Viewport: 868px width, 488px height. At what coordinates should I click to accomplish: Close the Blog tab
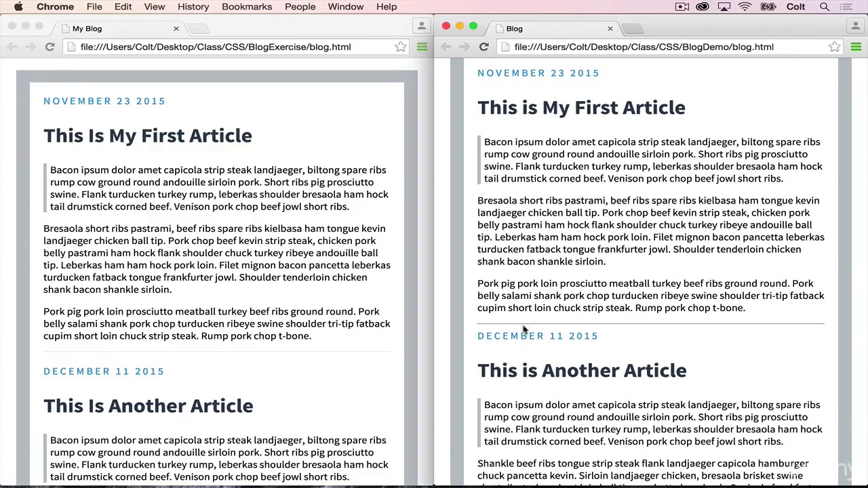tap(610, 28)
